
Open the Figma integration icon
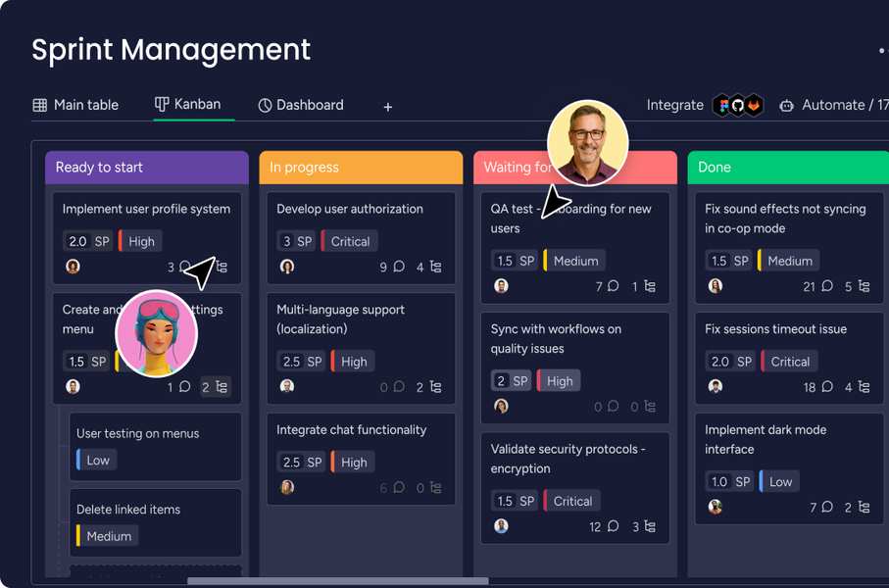coord(722,106)
